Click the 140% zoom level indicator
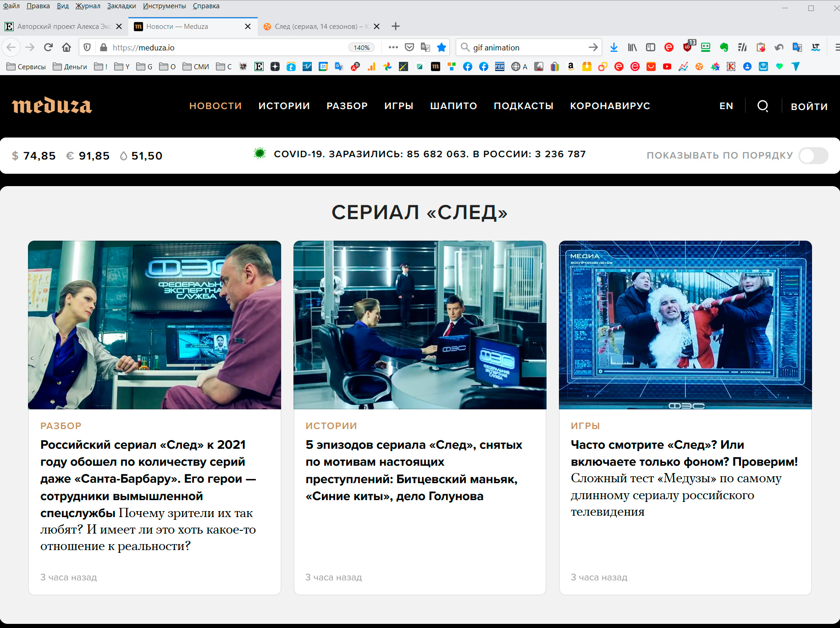The height and width of the screenshot is (628, 840). (361, 48)
